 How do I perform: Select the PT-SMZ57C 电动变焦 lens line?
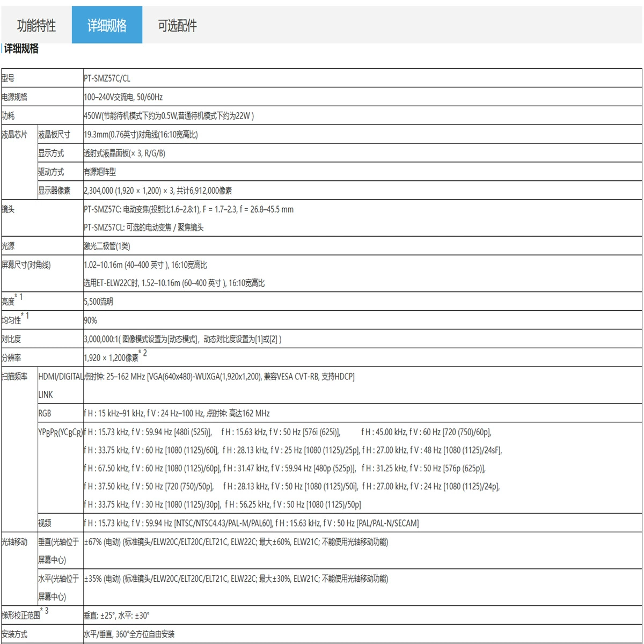(189, 210)
